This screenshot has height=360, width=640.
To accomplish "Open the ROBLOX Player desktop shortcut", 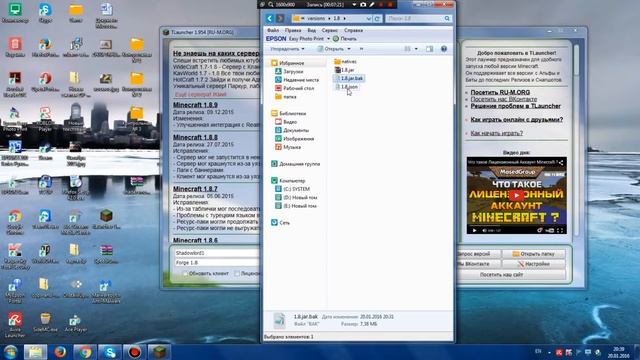I will (45, 119).
